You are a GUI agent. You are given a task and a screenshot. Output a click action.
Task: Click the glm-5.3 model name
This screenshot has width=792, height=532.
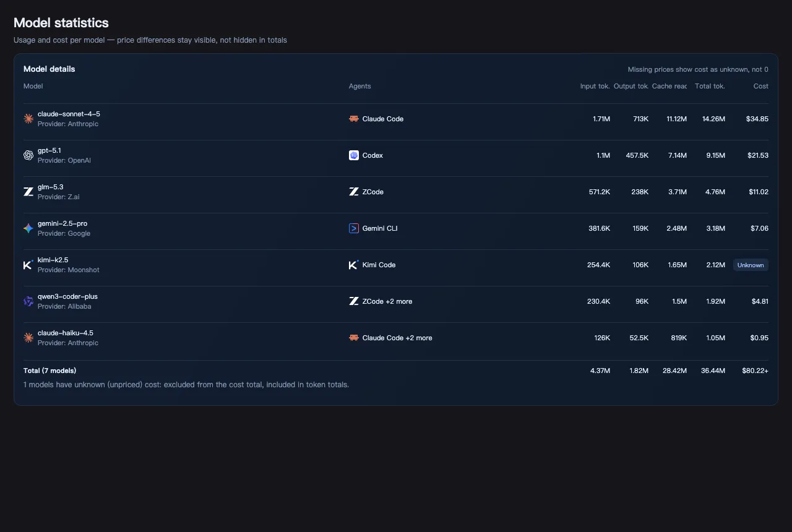tap(51, 187)
